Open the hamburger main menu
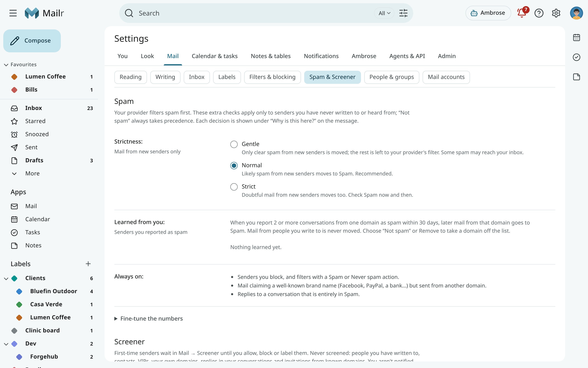 point(13,13)
